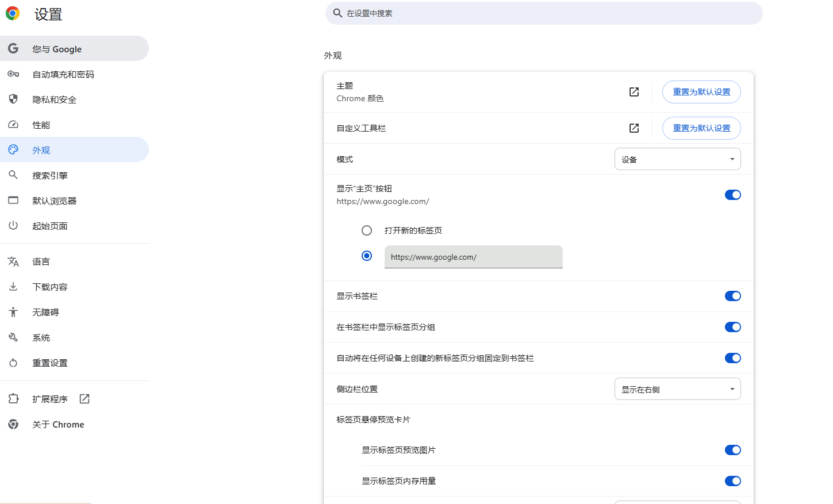Open the 扩展程序 link
The width and height of the screenshot is (833, 504).
74,399
